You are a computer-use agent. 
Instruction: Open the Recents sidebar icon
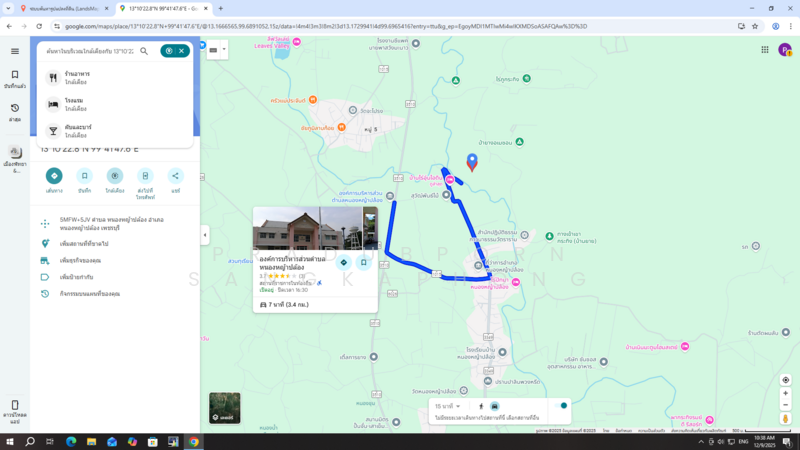(x=15, y=111)
